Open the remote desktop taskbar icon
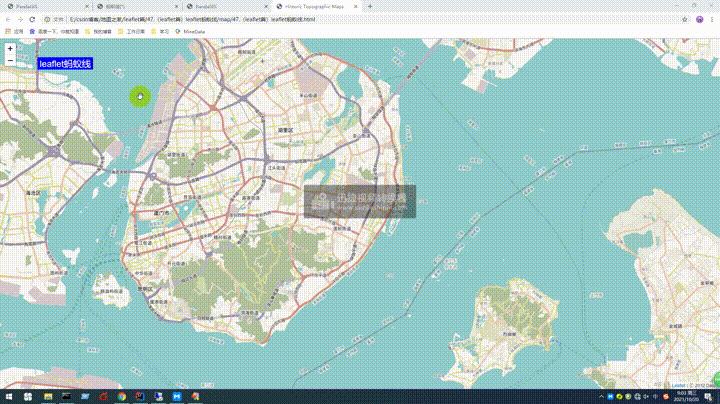This screenshot has height=404, width=720. pos(158,397)
